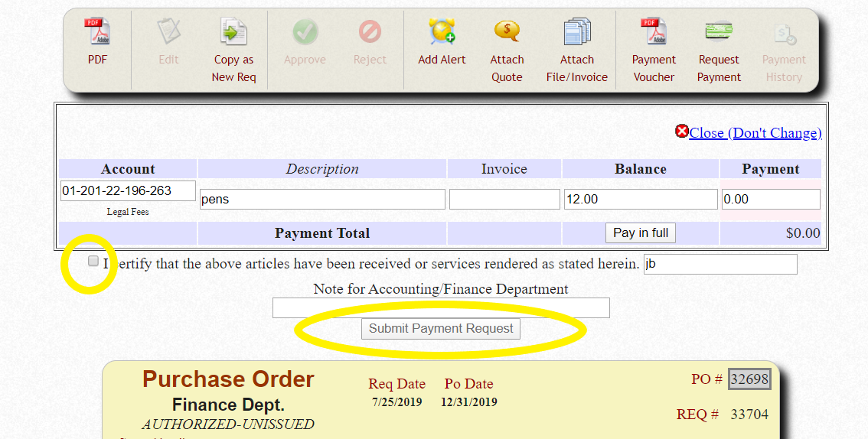Click the green Approve checkmark icon
868x439 pixels.
click(305, 31)
